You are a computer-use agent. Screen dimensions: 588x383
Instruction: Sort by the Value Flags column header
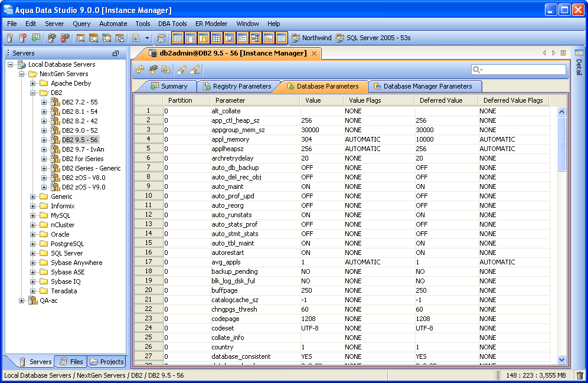point(379,100)
